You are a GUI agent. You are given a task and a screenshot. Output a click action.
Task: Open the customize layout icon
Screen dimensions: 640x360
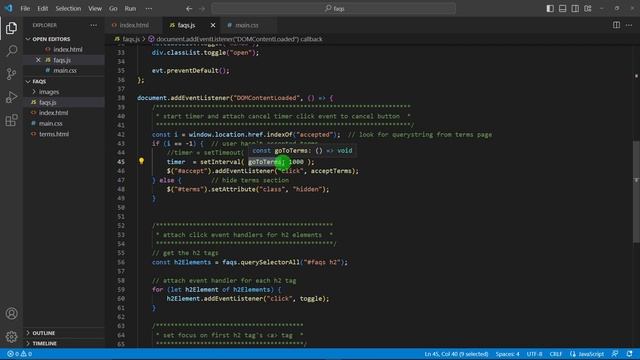click(x=588, y=9)
